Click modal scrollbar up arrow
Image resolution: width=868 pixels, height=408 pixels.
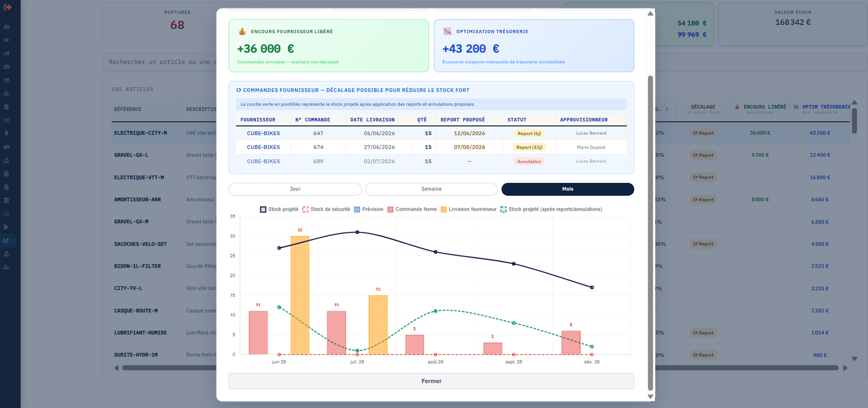tap(650, 14)
